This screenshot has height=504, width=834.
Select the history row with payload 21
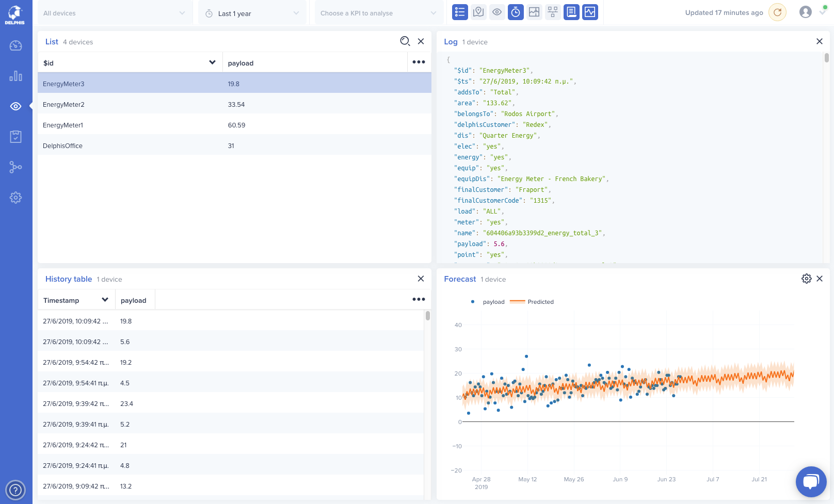point(231,445)
